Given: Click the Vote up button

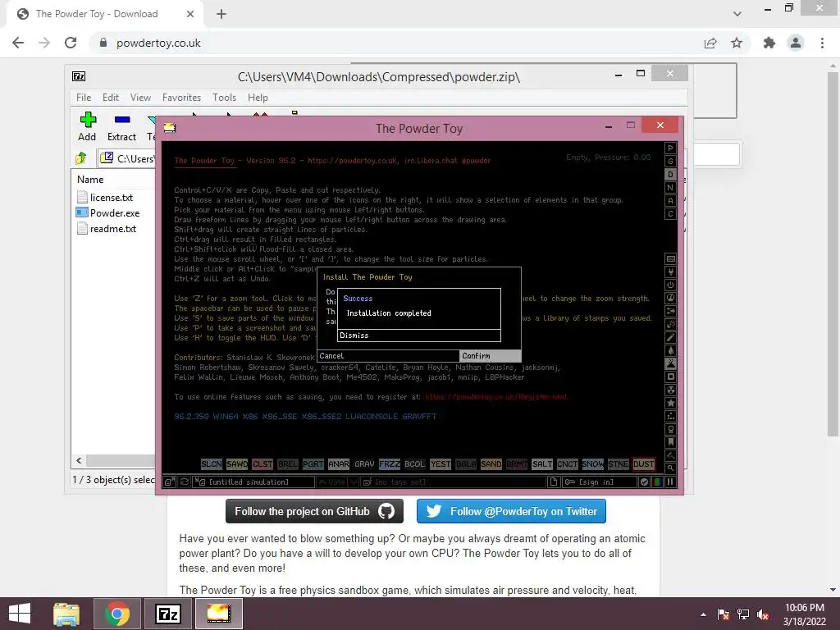Looking at the screenshot, I should coord(331,482).
